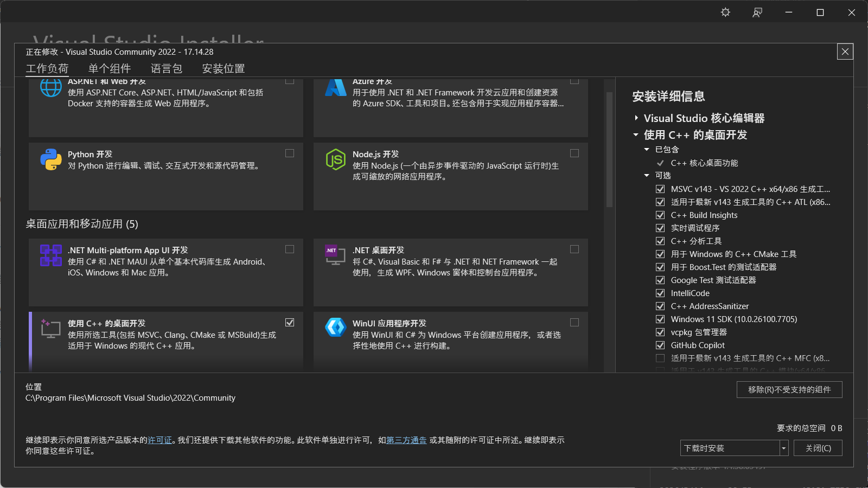The height and width of the screenshot is (488, 868).
Task: Switch to the 语言包 tab
Action: 167,68
